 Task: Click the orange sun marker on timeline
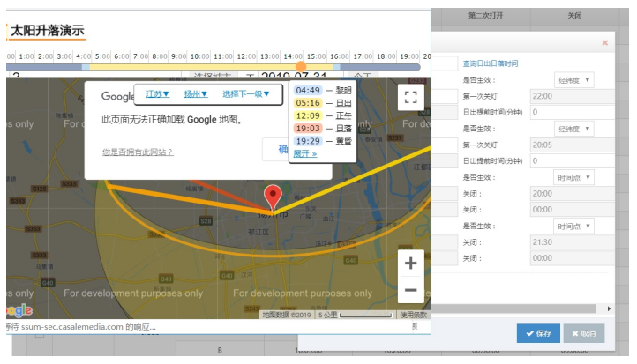coord(302,66)
